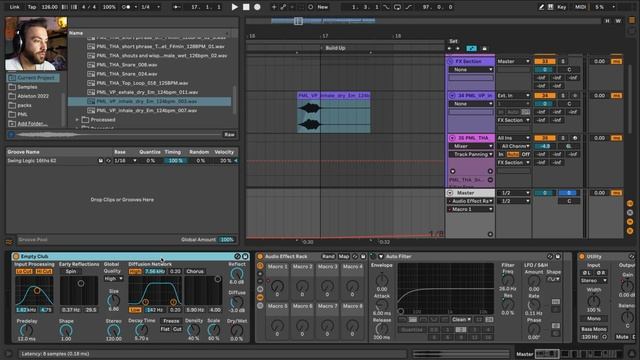Toggle the Follow playback icon near Set

[x=471, y=49]
